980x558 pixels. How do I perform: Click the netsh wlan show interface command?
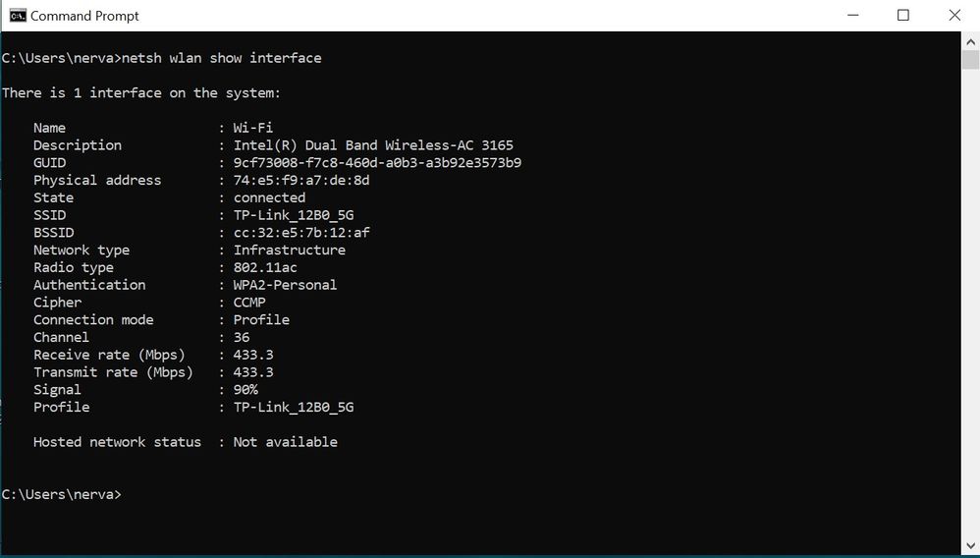[221, 58]
